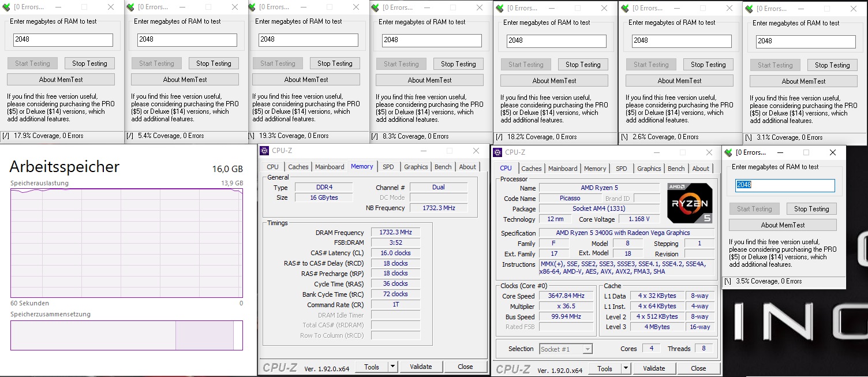Click Tools button in CPU-Z Processor window
868x377 pixels.
coord(605,368)
